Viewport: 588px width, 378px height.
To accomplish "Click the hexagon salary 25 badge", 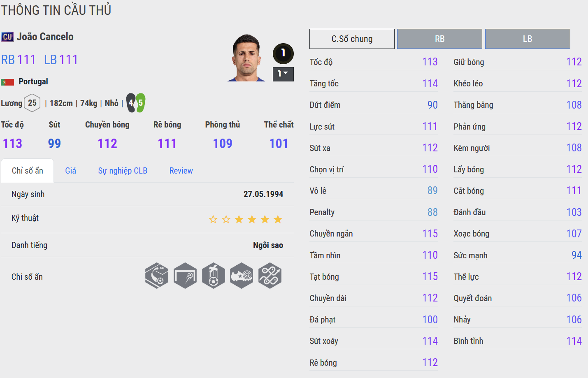I will 32,103.
